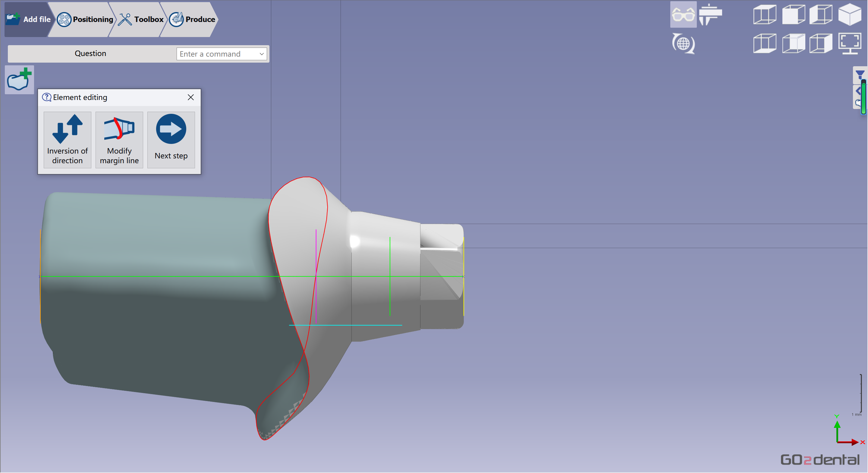Select the right face cube view
Image resolution: width=868 pixels, height=473 pixels.
coord(821,43)
